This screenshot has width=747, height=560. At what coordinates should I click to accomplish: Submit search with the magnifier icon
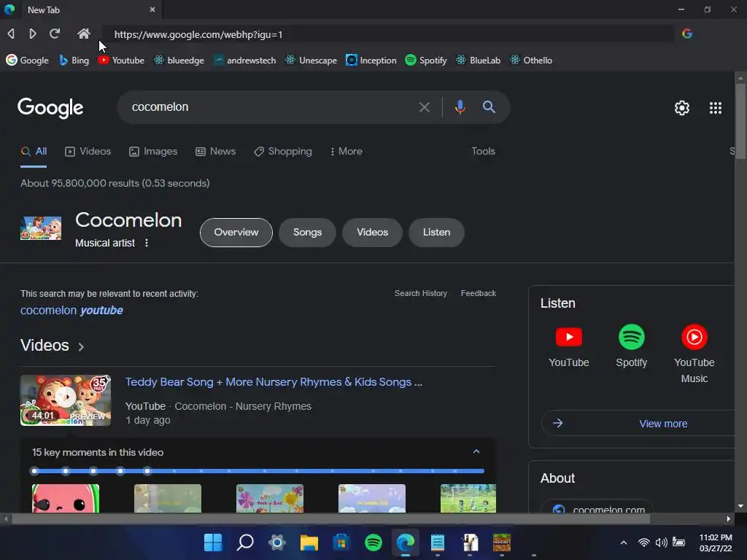pos(489,106)
